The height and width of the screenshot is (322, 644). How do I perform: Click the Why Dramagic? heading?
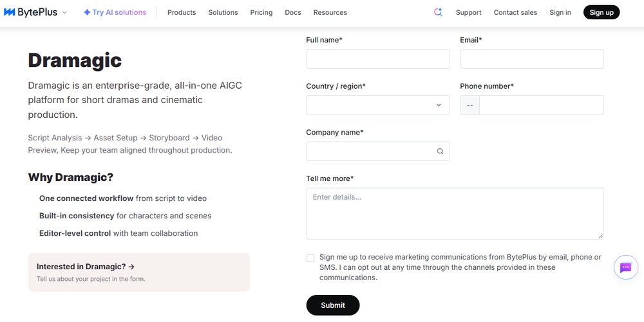click(x=71, y=178)
